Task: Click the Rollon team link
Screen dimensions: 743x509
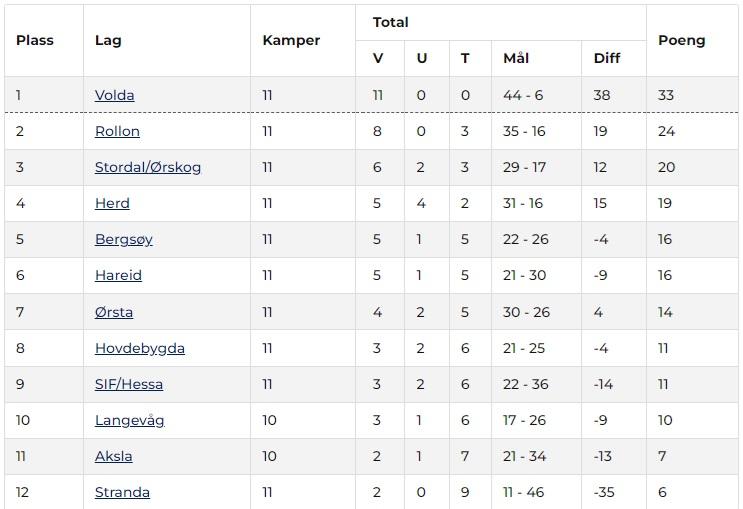Action: coord(117,131)
